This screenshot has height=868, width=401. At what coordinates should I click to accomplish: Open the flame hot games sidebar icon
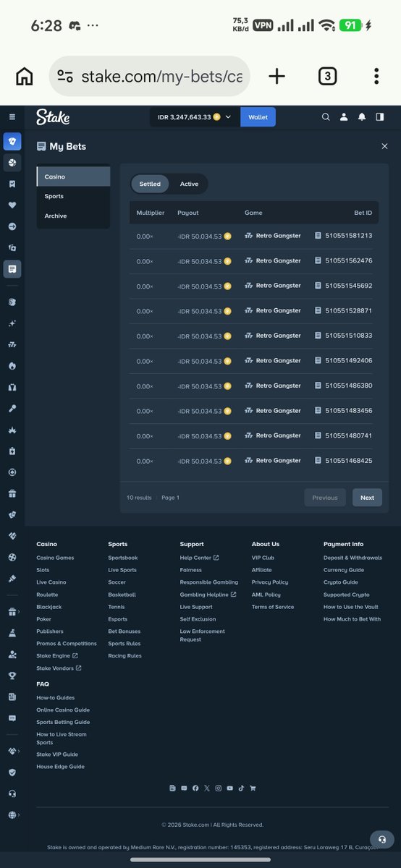[x=12, y=366]
